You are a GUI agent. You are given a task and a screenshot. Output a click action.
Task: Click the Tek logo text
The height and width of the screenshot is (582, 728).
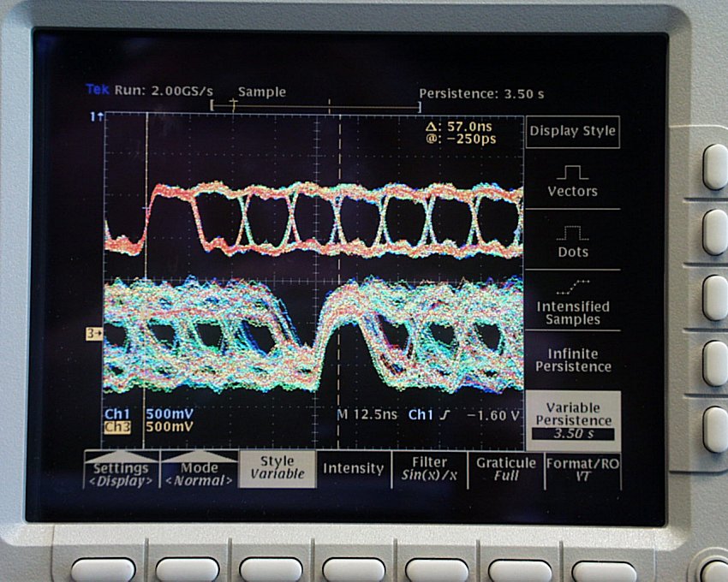(98, 89)
